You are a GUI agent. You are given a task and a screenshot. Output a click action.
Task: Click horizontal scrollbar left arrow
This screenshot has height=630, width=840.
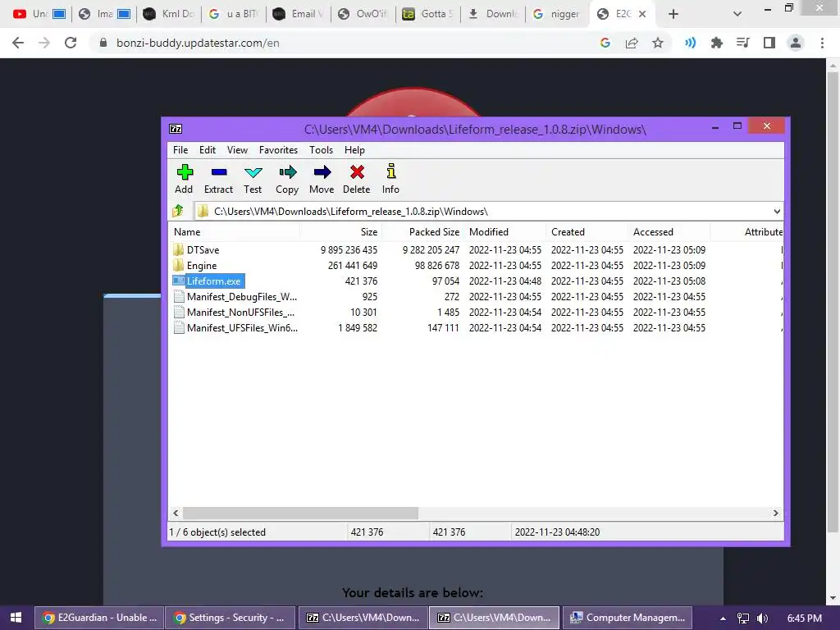(176, 514)
